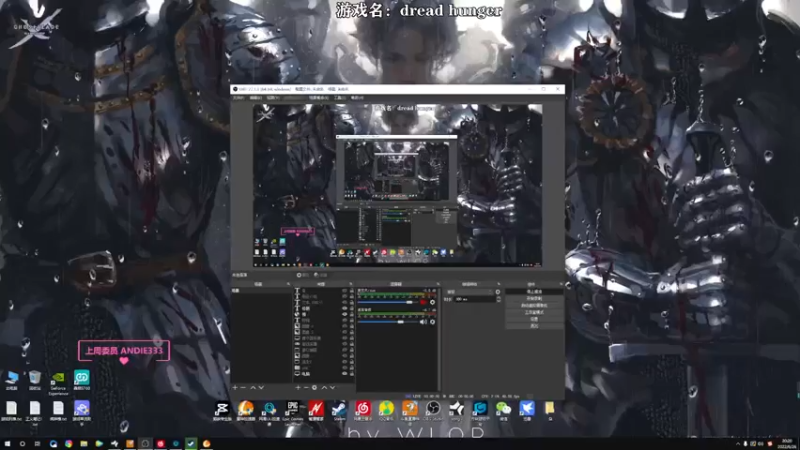Click the OBS preview canvas
The image size is (800, 450).
coord(397,185)
